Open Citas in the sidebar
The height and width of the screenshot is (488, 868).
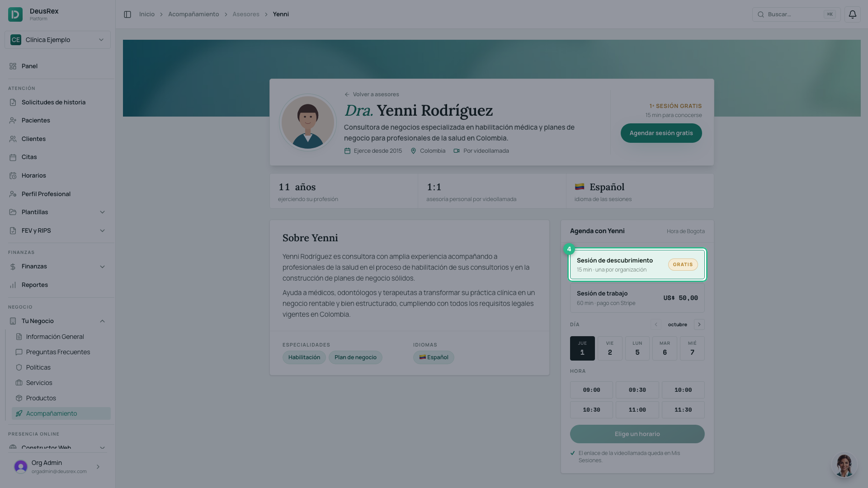pos(57,157)
